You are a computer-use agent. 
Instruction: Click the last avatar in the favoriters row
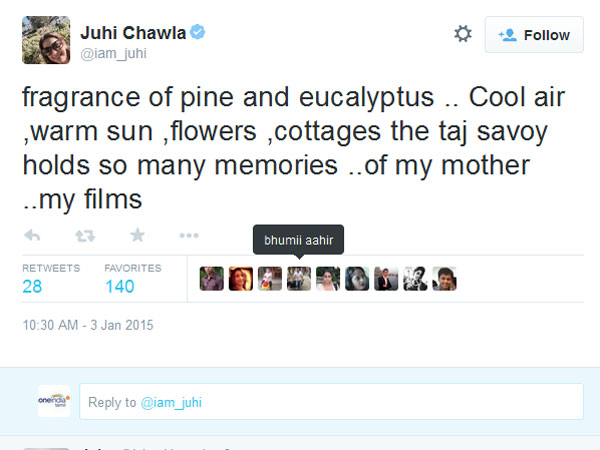click(x=445, y=279)
